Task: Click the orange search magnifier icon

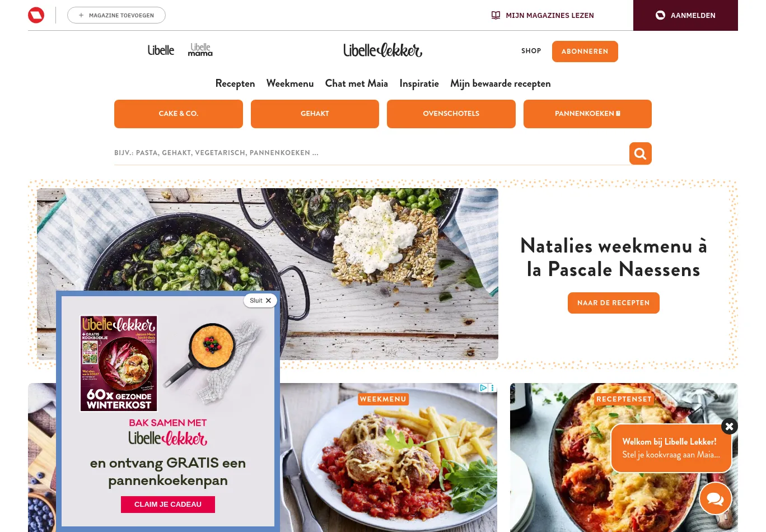Action: [640, 153]
